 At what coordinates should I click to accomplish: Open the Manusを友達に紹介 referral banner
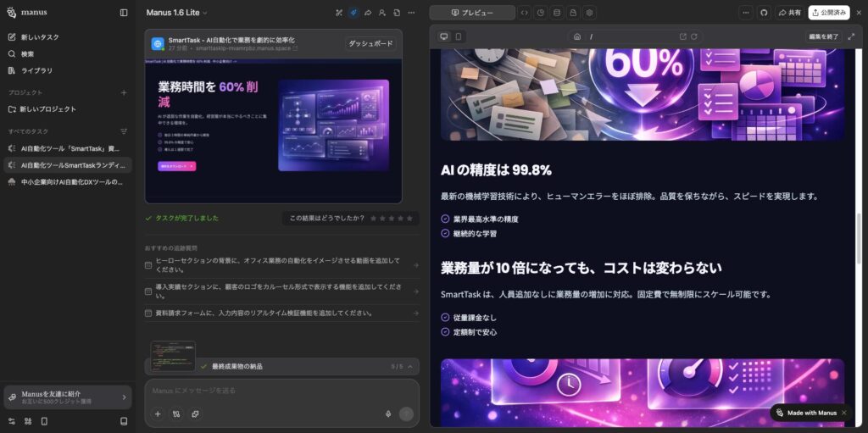tap(68, 397)
